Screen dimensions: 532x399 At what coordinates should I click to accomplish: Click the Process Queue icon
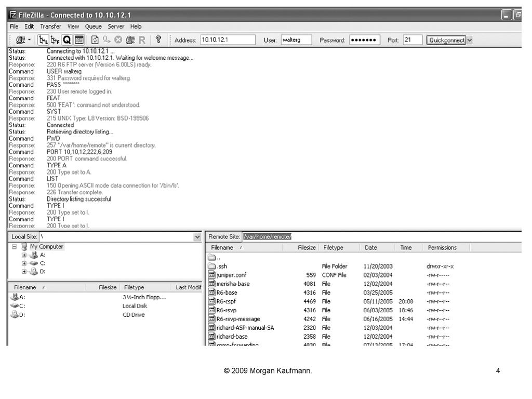point(107,40)
